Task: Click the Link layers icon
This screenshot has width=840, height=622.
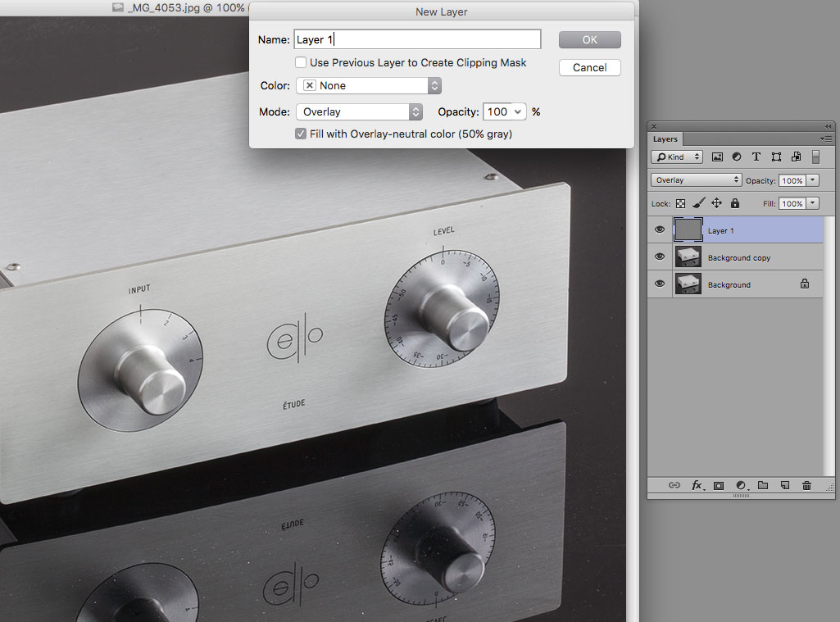Action: pyautogui.click(x=674, y=485)
